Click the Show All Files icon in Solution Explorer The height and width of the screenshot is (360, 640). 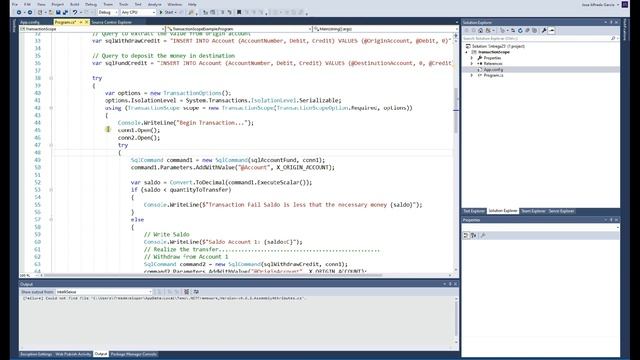[535, 31]
